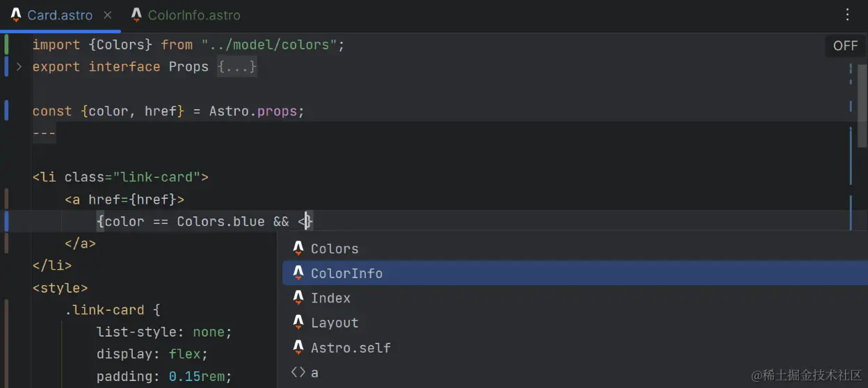
Task: Click the Astro icon beside Colors suggestion
Action: pyautogui.click(x=298, y=248)
